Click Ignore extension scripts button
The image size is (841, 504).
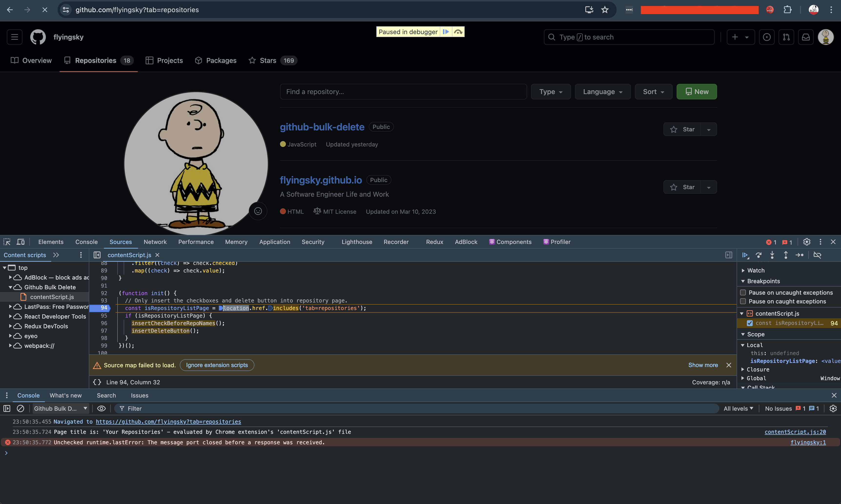click(217, 365)
